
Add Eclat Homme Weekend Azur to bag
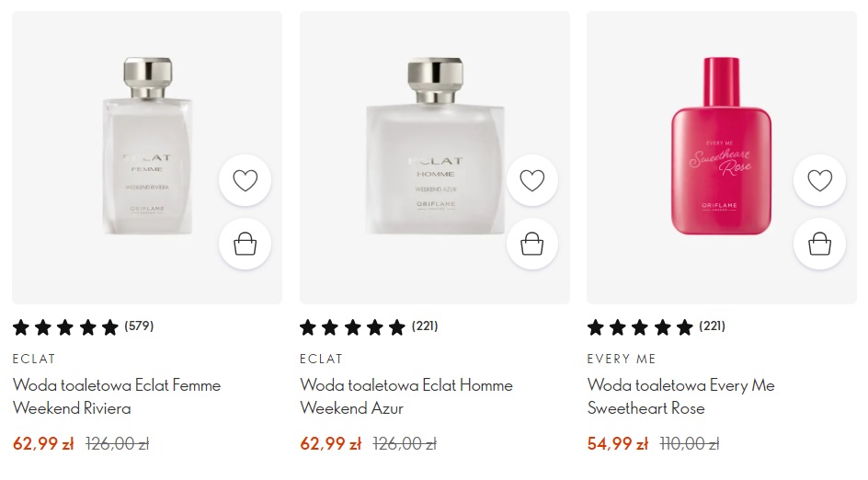tap(532, 244)
